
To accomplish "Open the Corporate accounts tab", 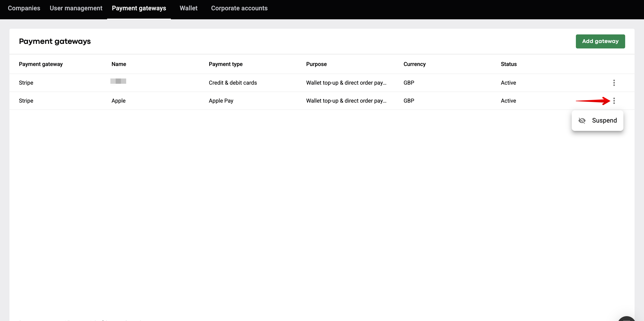I will click(x=239, y=8).
